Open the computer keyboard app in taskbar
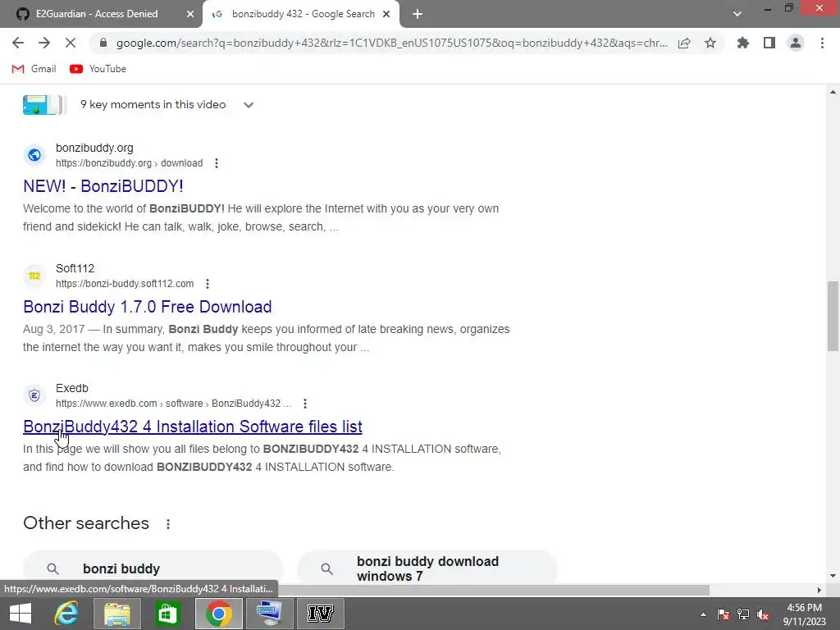This screenshot has width=840, height=630. (269, 614)
